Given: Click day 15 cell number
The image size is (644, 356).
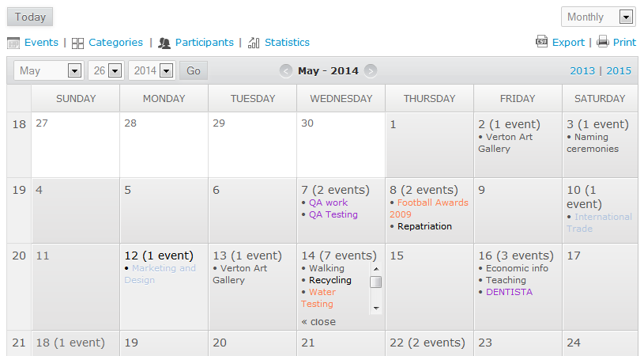Looking at the screenshot, I should tap(397, 256).
